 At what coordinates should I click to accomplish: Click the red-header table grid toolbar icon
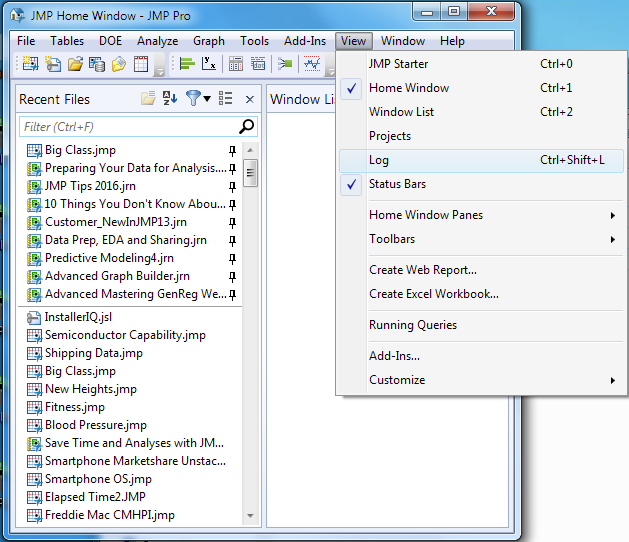click(141, 64)
